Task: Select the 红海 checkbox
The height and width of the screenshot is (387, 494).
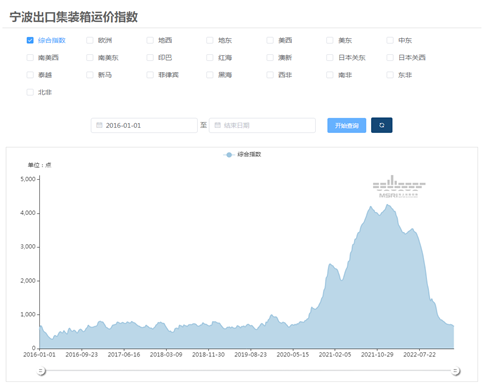Action: 210,58
